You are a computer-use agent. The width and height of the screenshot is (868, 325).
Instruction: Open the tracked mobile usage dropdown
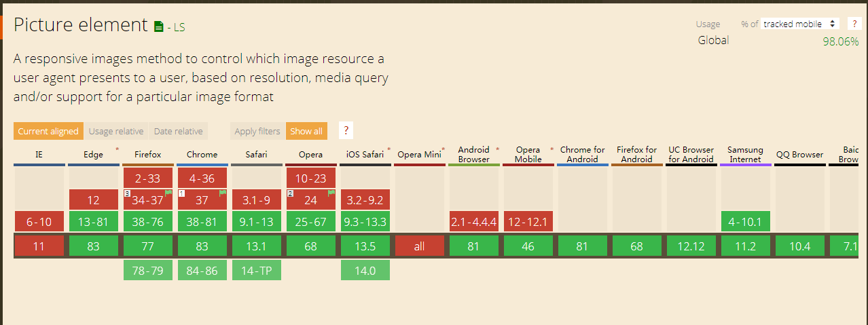point(800,24)
